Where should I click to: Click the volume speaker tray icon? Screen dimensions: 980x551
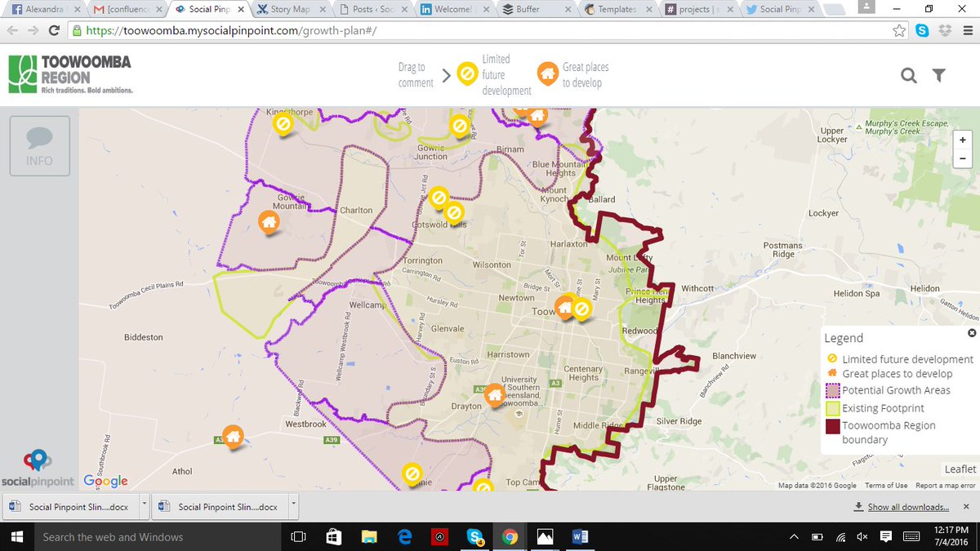[862, 536]
